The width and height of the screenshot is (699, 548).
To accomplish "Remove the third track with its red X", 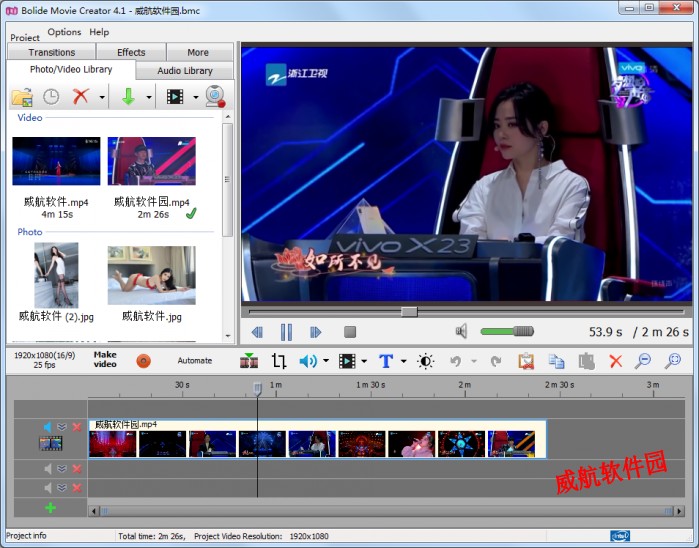I will (x=77, y=488).
